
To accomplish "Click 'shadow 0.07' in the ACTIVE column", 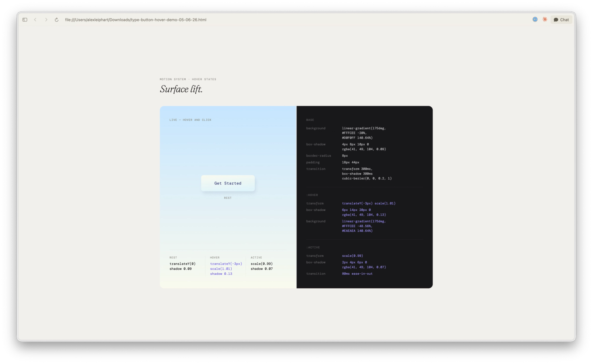I will click(262, 269).
